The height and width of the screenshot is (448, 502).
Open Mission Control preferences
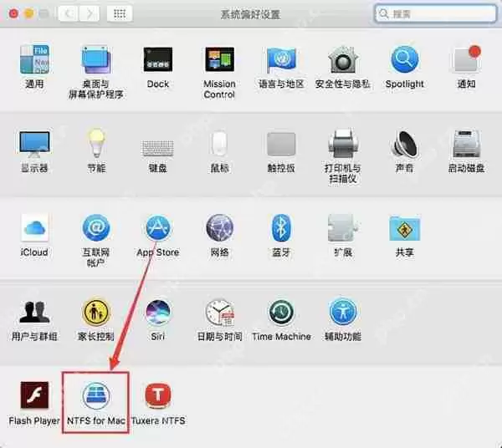[219, 60]
